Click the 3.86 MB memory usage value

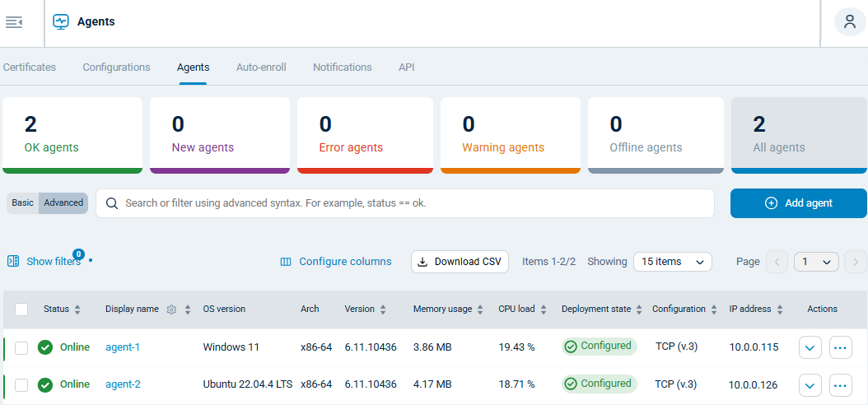432,347
